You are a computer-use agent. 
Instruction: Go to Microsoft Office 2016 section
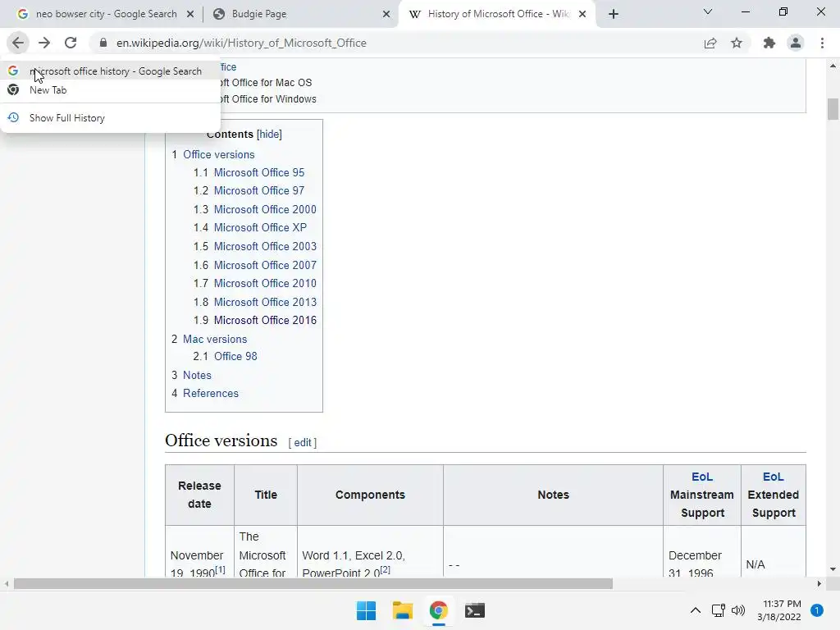click(265, 321)
